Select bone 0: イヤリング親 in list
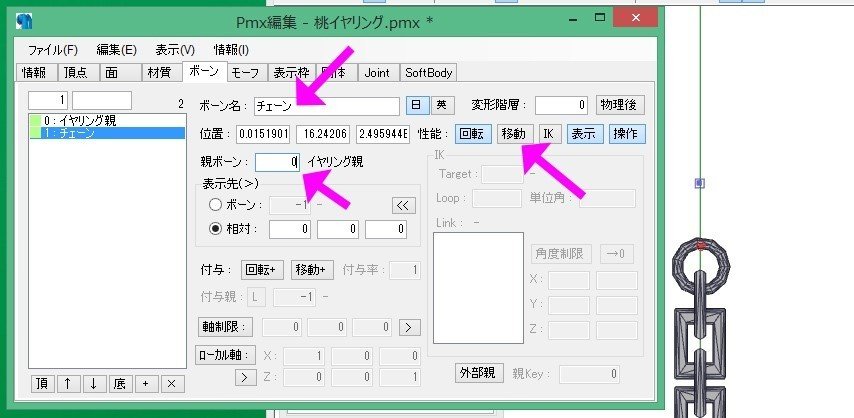Screen dimensions: 854x418 tap(107, 120)
